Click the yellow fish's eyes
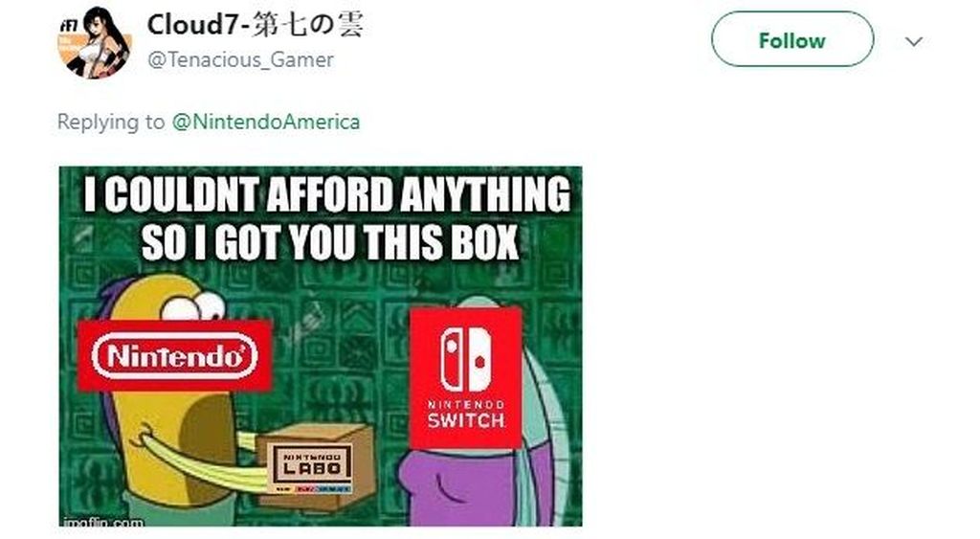 (193, 306)
